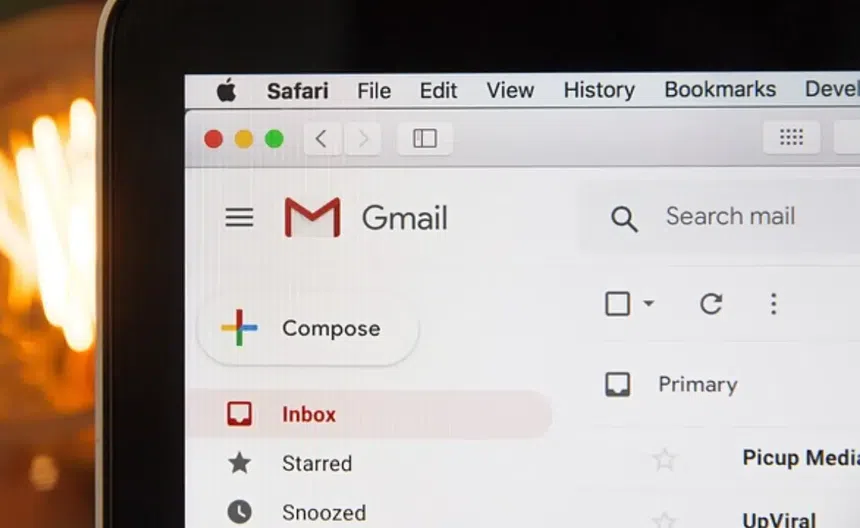Star the UpViral email
The width and height of the screenshot is (860, 528).
point(664,519)
